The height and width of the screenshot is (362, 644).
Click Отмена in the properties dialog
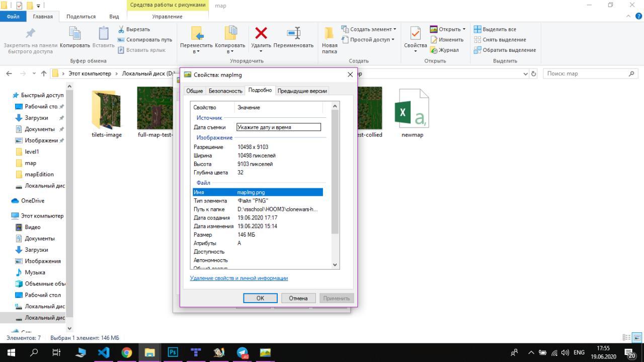298,298
